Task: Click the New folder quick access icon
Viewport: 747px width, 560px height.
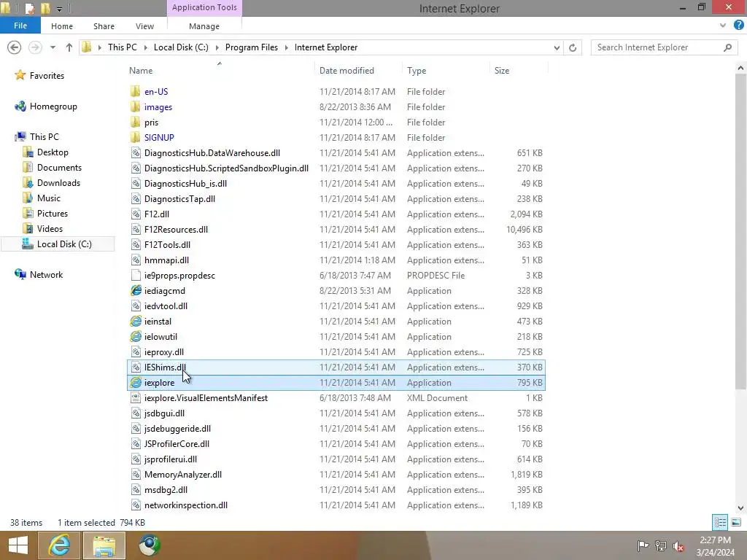Action: click(45, 8)
